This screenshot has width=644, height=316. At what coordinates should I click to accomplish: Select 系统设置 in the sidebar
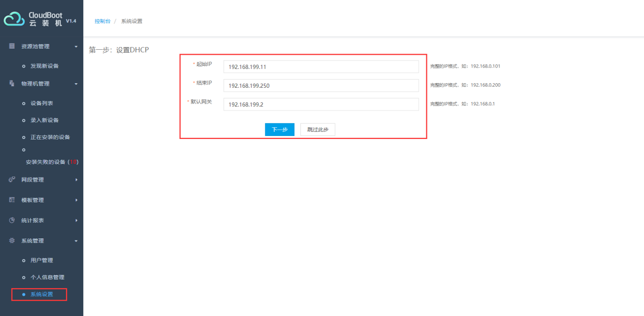[x=42, y=294]
